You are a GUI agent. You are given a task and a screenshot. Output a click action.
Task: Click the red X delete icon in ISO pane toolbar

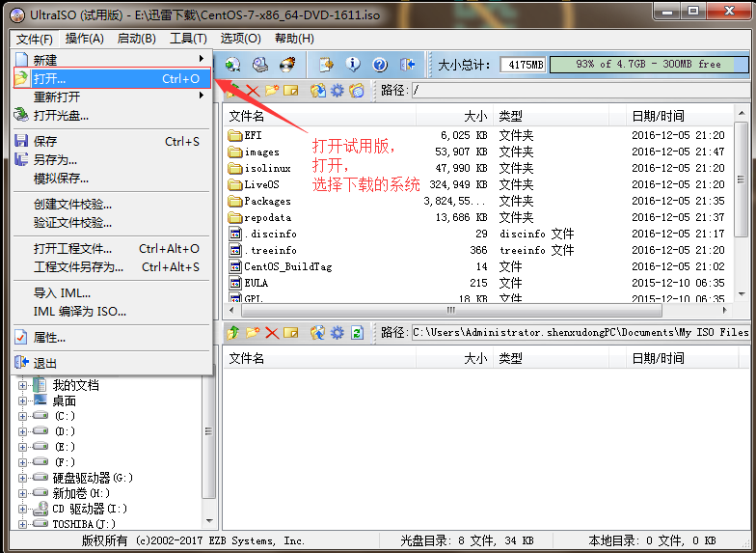click(x=253, y=91)
